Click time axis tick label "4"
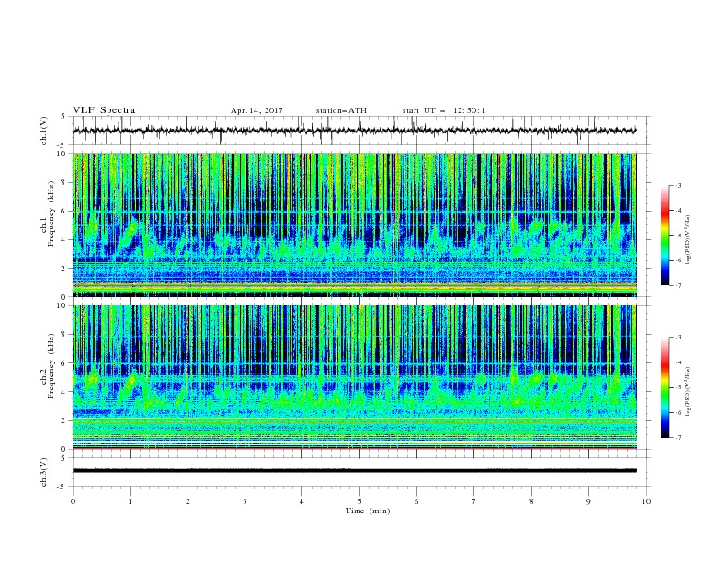The image size is (728, 563). 301,502
